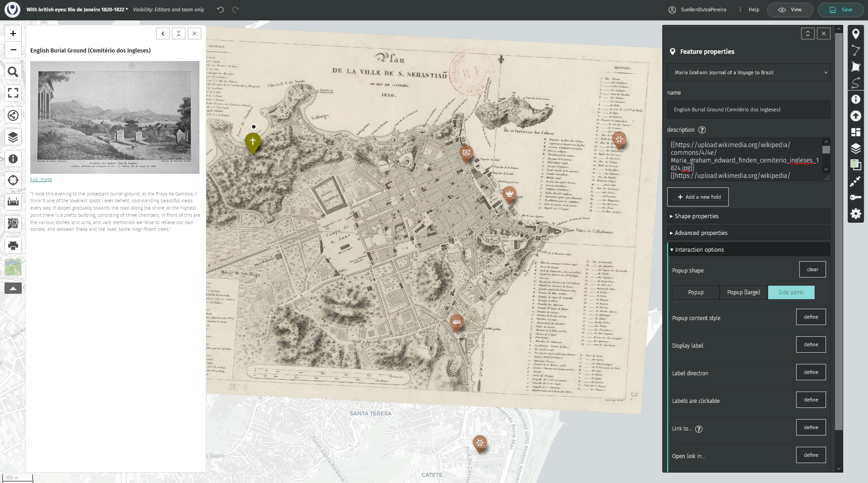The height and width of the screenshot is (483, 868).
Task: Open the import data upload icon
Action: coord(855,116)
